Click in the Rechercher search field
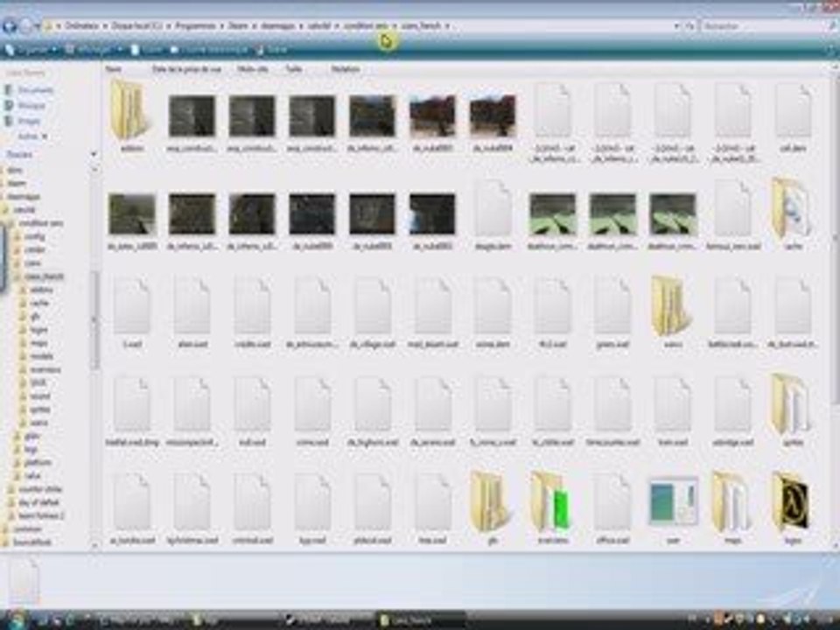The image size is (840, 630). coord(766,25)
